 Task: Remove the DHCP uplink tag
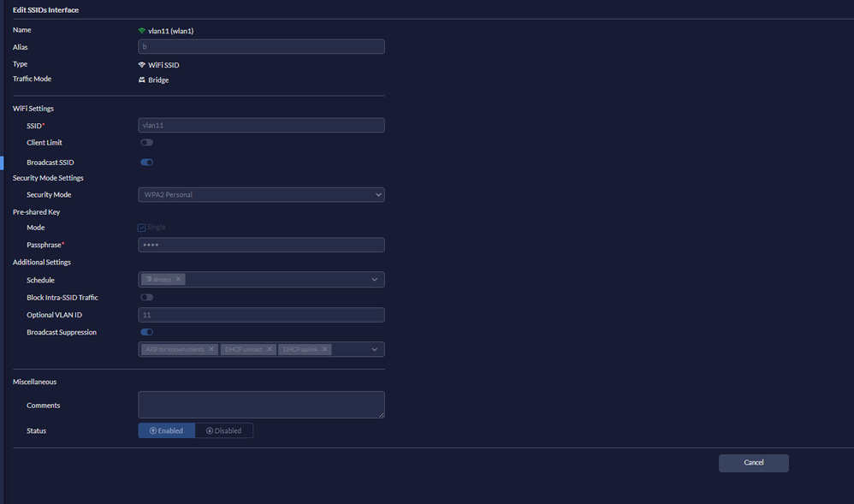tap(324, 349)
